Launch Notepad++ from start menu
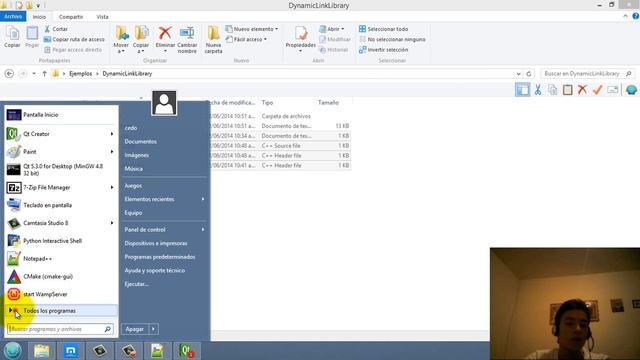 [x=61, y=258]
